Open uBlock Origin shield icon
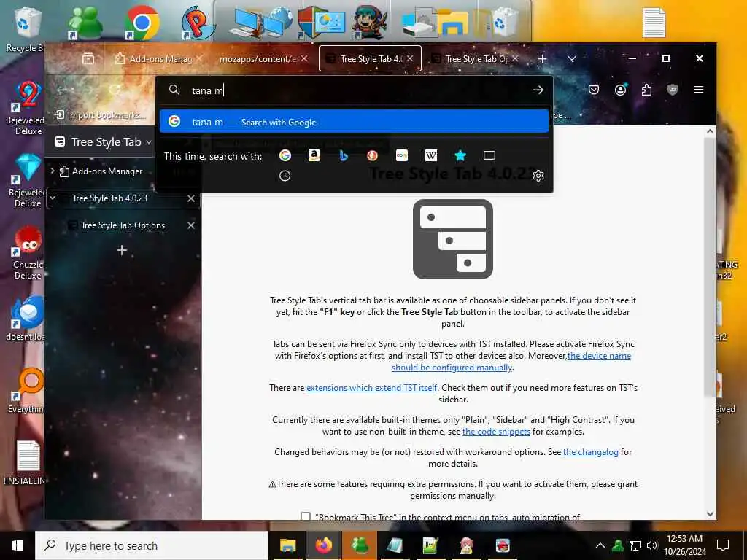This screenshot has height=560, width=747. click(672, 90)
